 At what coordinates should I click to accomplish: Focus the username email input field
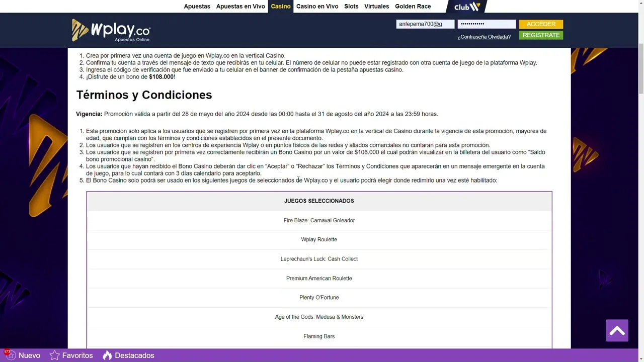(425, 24)
